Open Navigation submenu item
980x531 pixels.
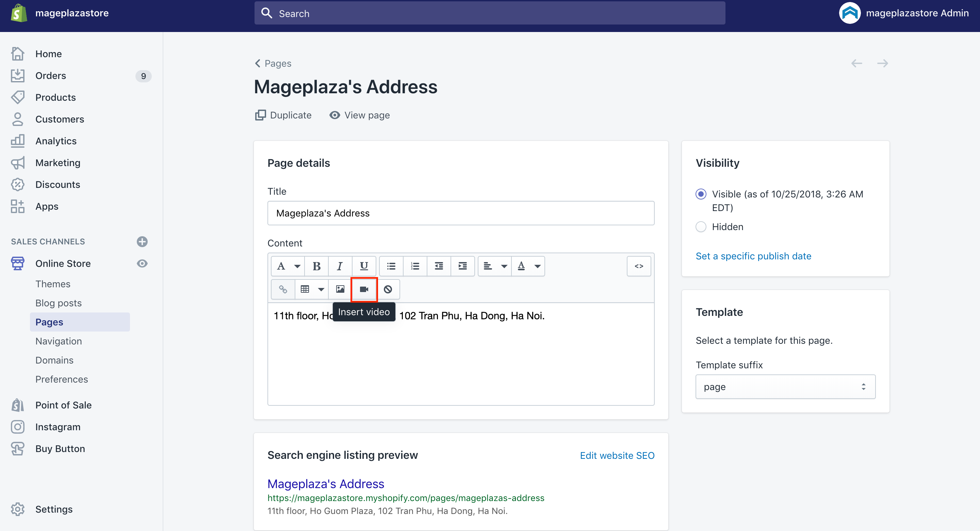[59, 341]
